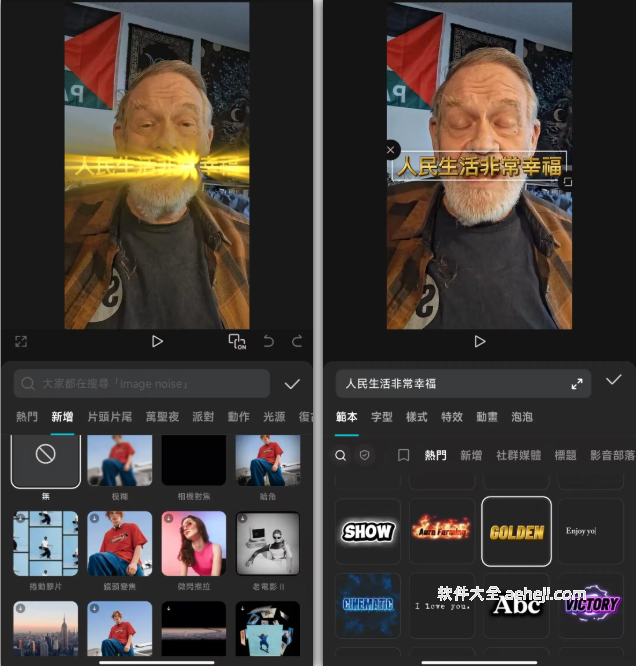This screenshot has height=666, width=636.
Task: Select the 無 (none) effect option
Action: point(45,462)
